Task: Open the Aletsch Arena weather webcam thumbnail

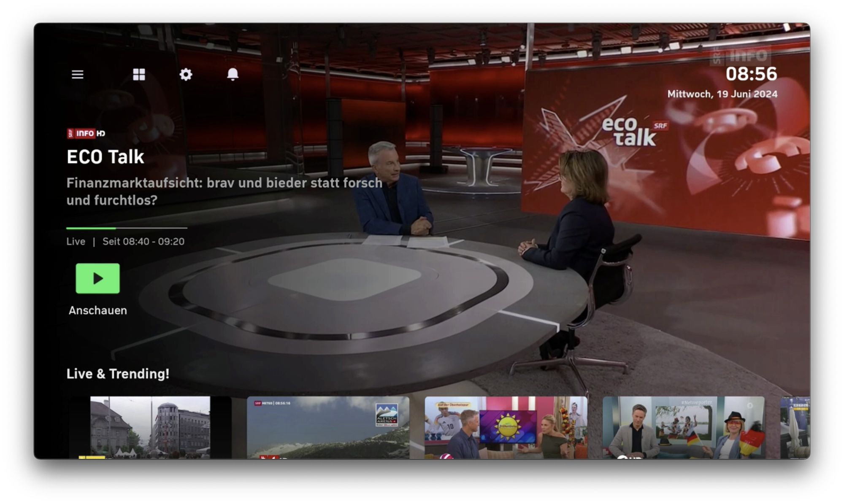Action: 328,427
